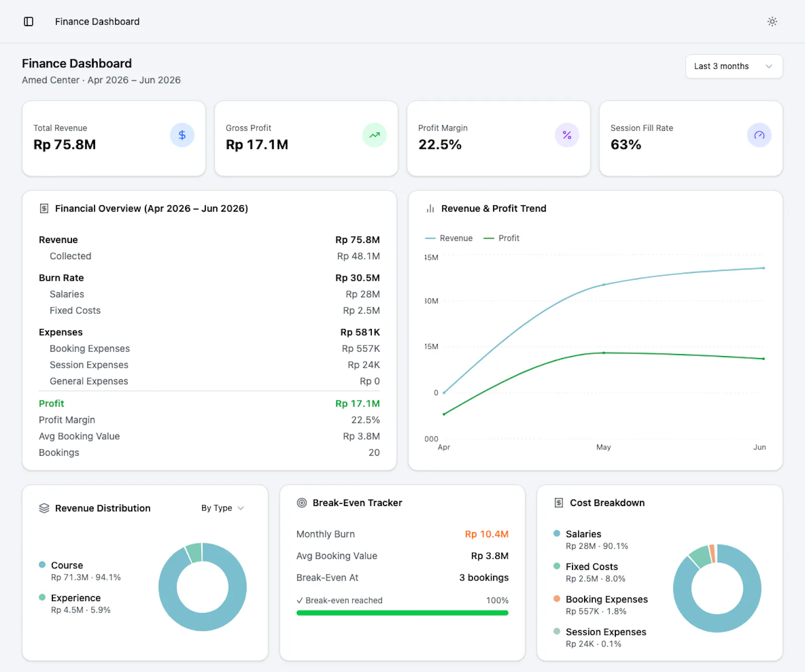Click the Finance Dashboard breadcrumb title
805x672 pixels.
(x=97, y=22)
